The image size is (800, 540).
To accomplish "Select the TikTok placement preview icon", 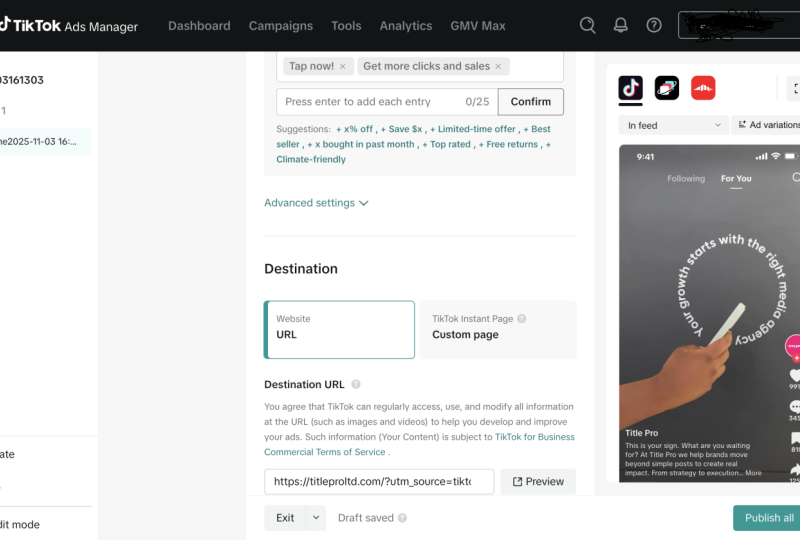I will click(x=631, y=88).
